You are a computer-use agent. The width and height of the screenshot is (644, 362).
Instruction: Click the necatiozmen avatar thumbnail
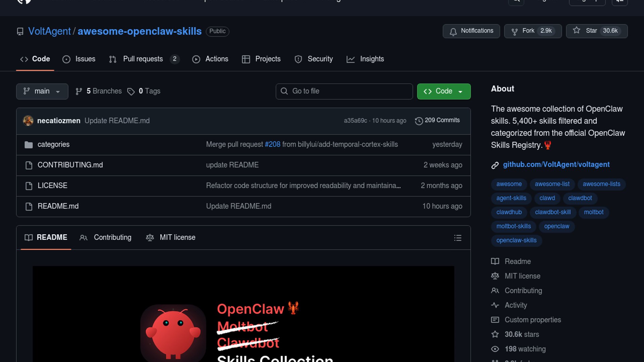click(x=28, y=121)
